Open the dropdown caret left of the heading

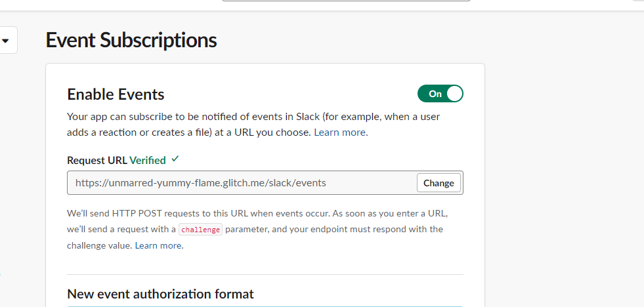(6, 41)
